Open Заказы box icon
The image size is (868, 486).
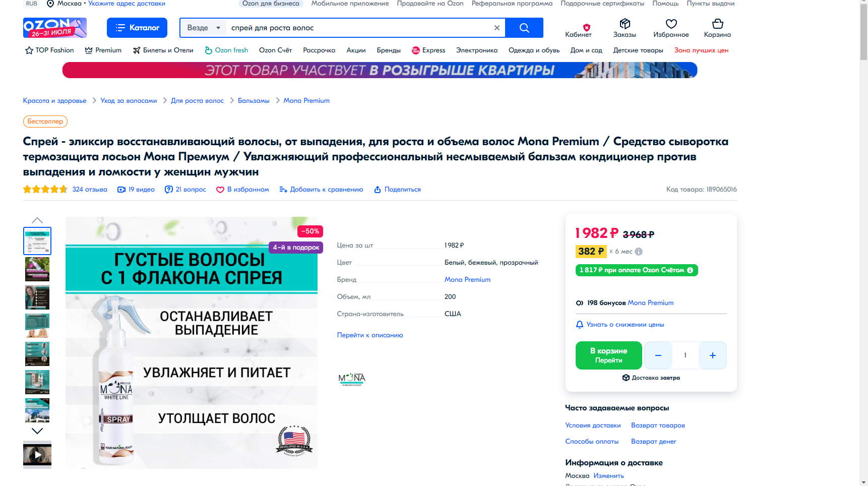[625, 24]
